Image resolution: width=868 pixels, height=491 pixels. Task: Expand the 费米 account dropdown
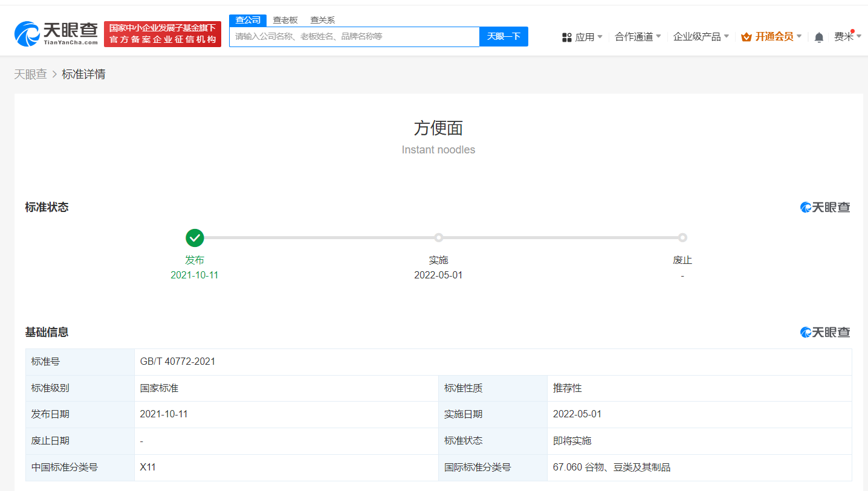[x=847, y=36]
